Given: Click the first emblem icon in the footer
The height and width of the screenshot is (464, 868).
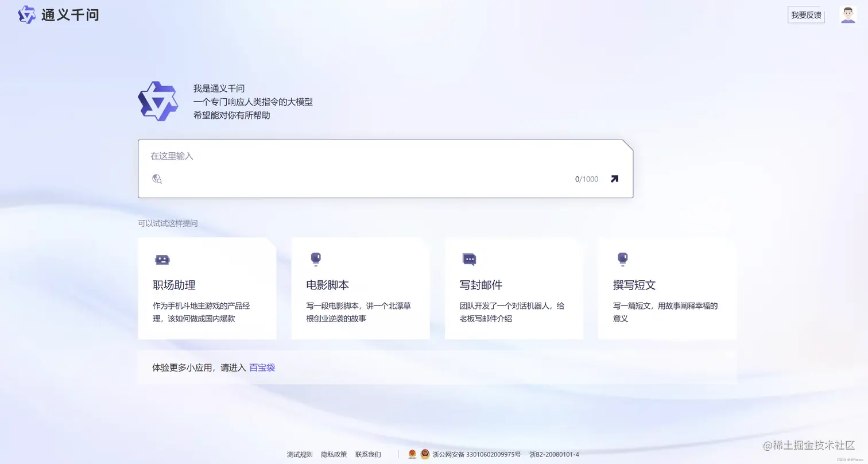Looking at the screenshot, I should [x=412, y=454].
